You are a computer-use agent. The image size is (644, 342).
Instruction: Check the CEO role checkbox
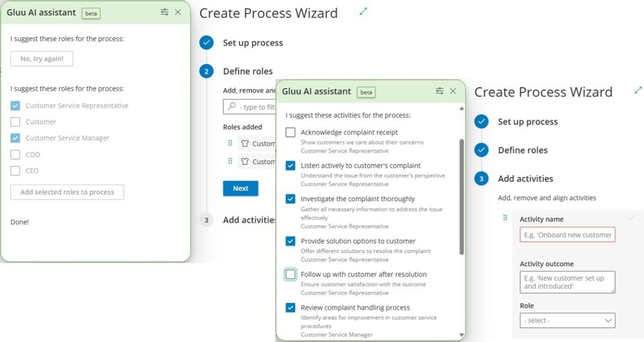pyautogui.click(x=15, y=171)
